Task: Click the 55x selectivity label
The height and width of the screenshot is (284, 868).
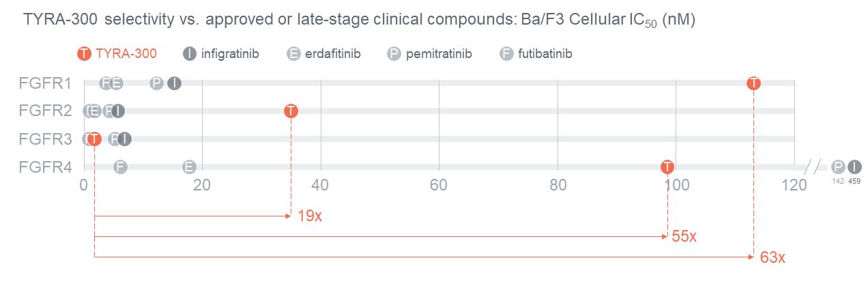Action: pyautogui.click(x=684, y=237)
